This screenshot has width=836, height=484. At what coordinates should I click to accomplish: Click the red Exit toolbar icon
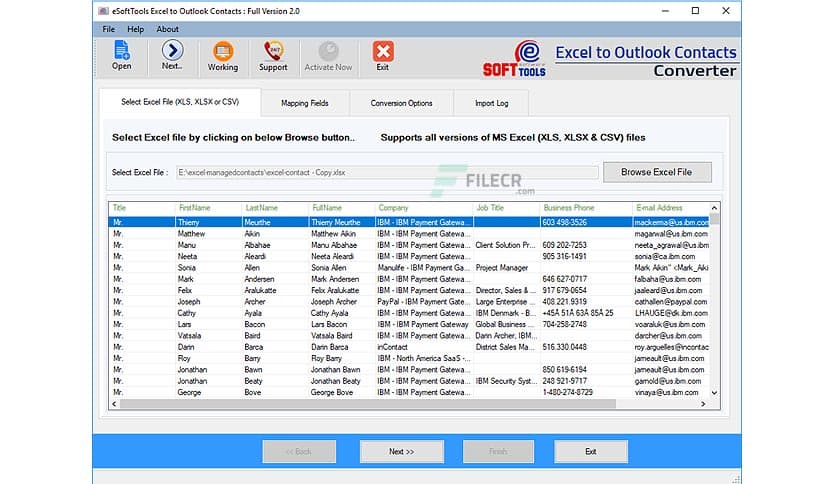point(383,56)
